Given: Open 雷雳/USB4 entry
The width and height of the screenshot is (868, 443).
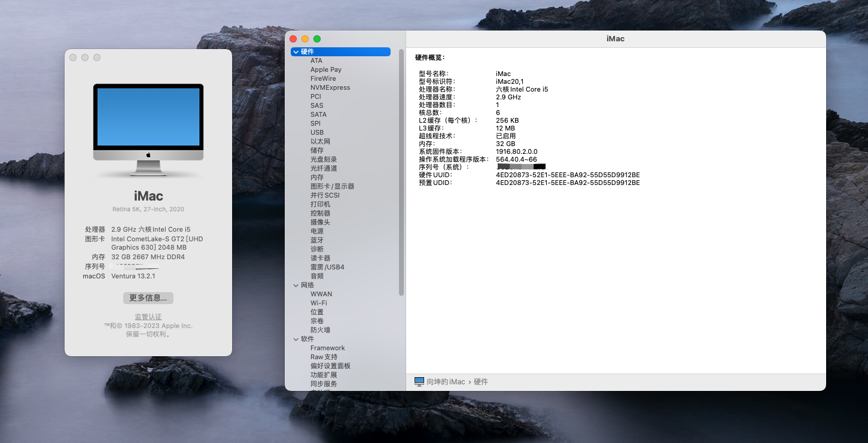Looking at the screenshot, I should [x=327, y=267].
